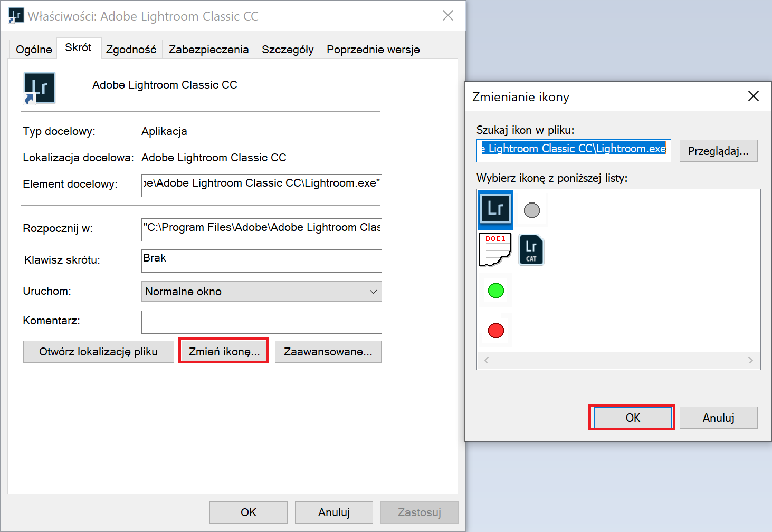Click the icon list left scroll arrow
The image size is (772, 532).
(487, 360)
